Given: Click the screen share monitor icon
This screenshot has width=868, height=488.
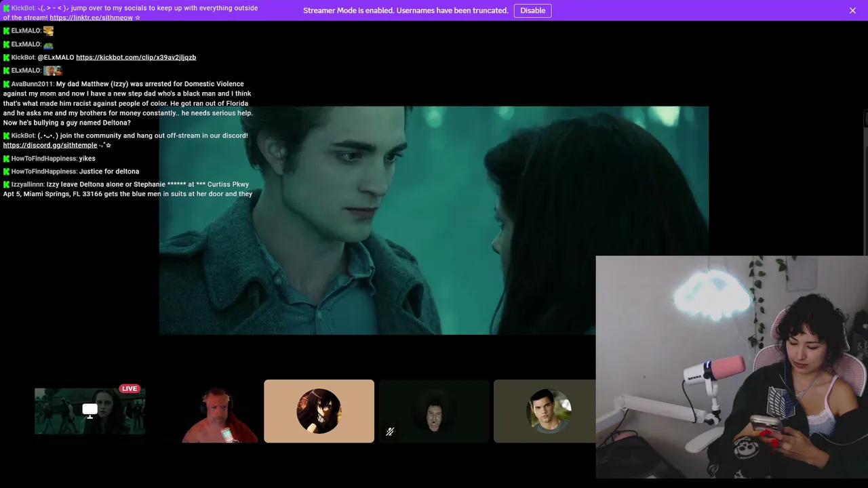Looking at the screenshot, I should (90, 410).
